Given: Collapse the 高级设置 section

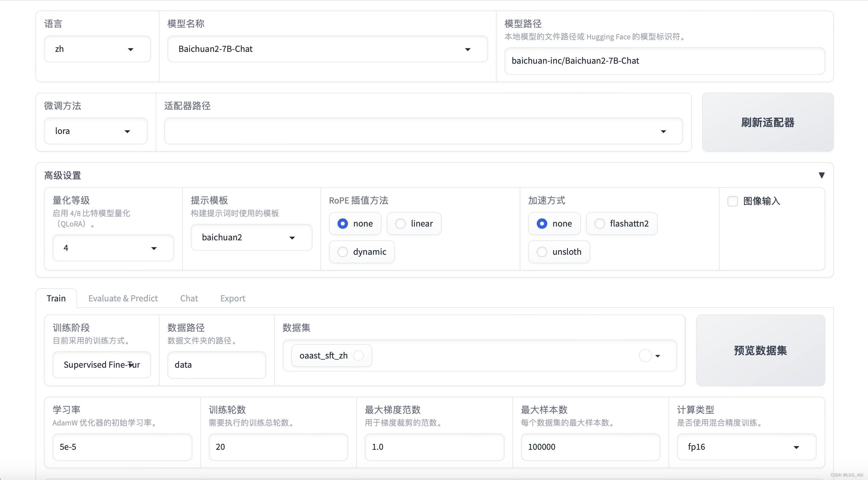Looking at the screenshot, I should coord(821,175).
